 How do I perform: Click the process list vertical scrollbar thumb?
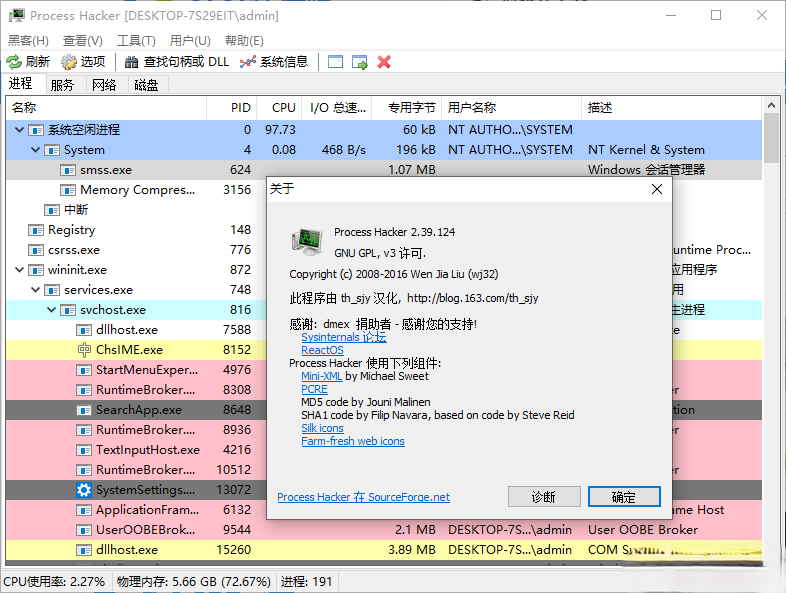click(x=771, y=138)
